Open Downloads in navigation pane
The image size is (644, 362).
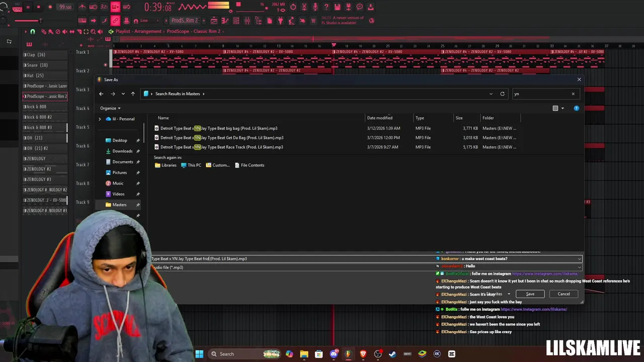point(122,151)
